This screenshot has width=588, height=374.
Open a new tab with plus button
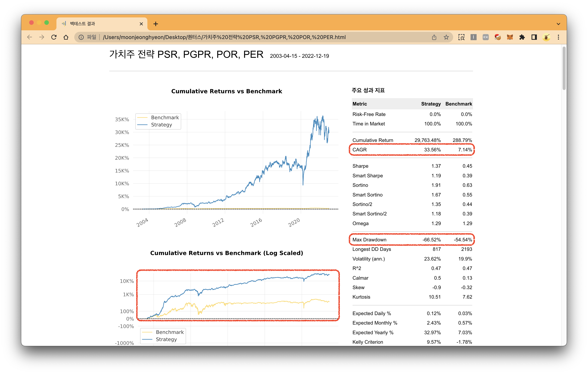tap(156, 24)
